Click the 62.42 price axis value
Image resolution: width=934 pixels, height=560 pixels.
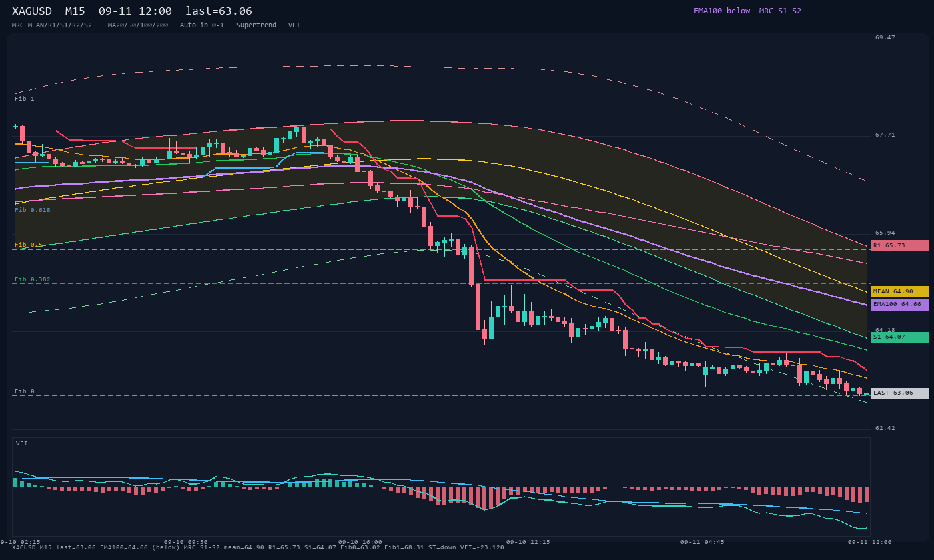885,428
